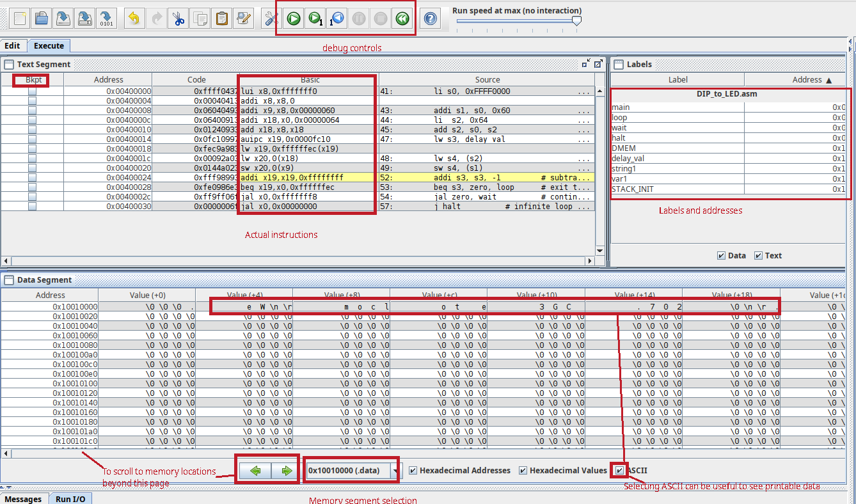Uncheck the Hexadecimal Values checkbox
856x504 pixels.
[x=523, y=471]
